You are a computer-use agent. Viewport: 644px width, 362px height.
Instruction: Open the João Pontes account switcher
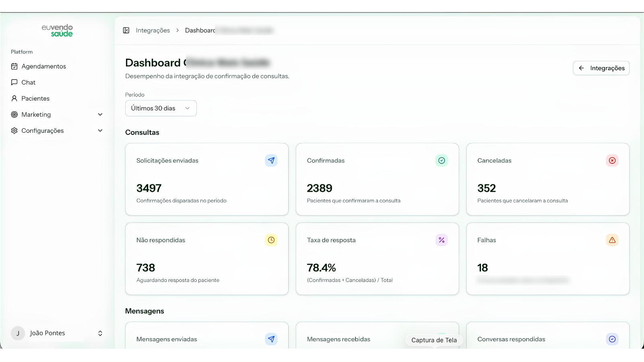(x=100, y=333)
